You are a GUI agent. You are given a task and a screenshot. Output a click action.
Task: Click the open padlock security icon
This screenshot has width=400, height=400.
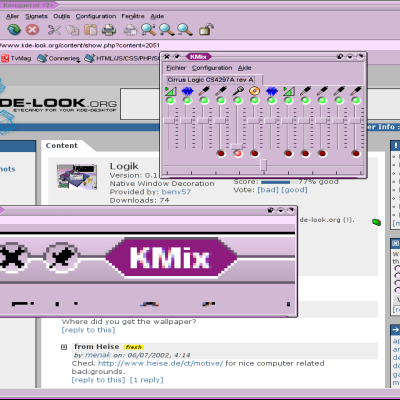click(x=206, y=29)
